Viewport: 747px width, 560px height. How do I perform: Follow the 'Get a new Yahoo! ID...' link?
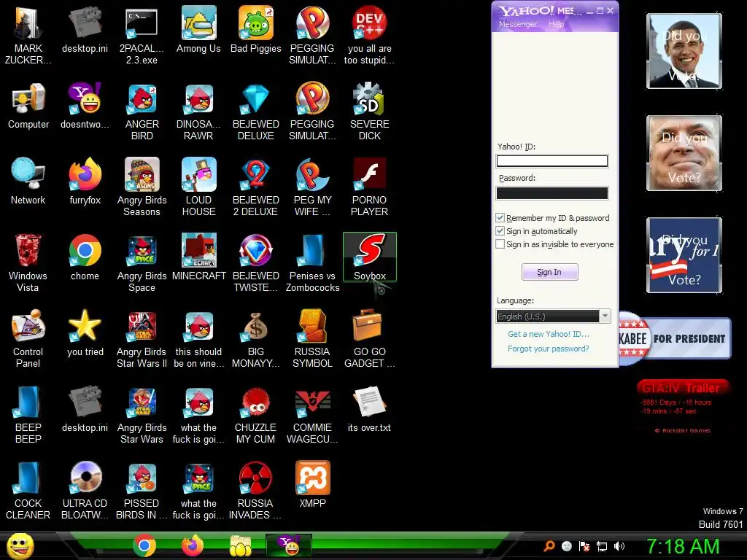tap(549, 334)
